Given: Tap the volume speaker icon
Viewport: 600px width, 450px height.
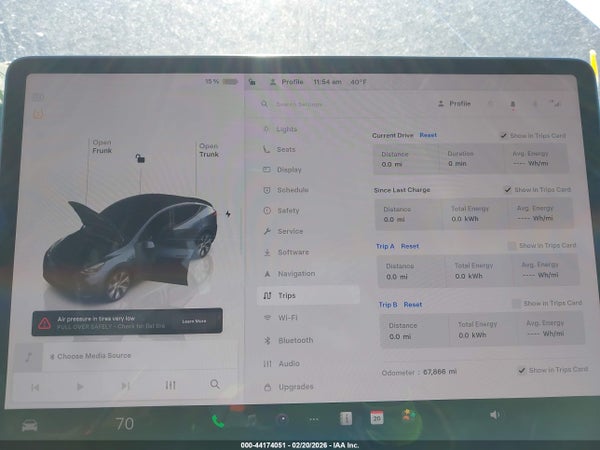Looking at the screenshot, I should [495, 415].
